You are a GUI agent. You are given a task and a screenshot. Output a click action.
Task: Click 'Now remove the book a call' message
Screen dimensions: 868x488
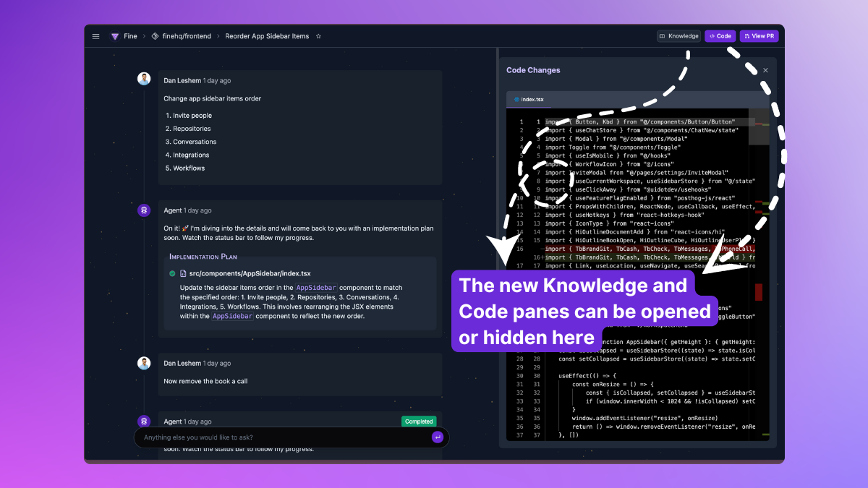tap(205, 381)
